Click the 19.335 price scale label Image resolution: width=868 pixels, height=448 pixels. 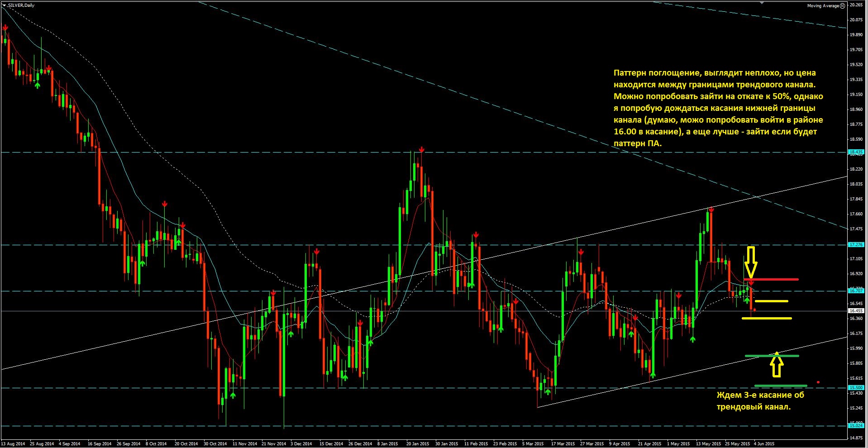(856, 80)
